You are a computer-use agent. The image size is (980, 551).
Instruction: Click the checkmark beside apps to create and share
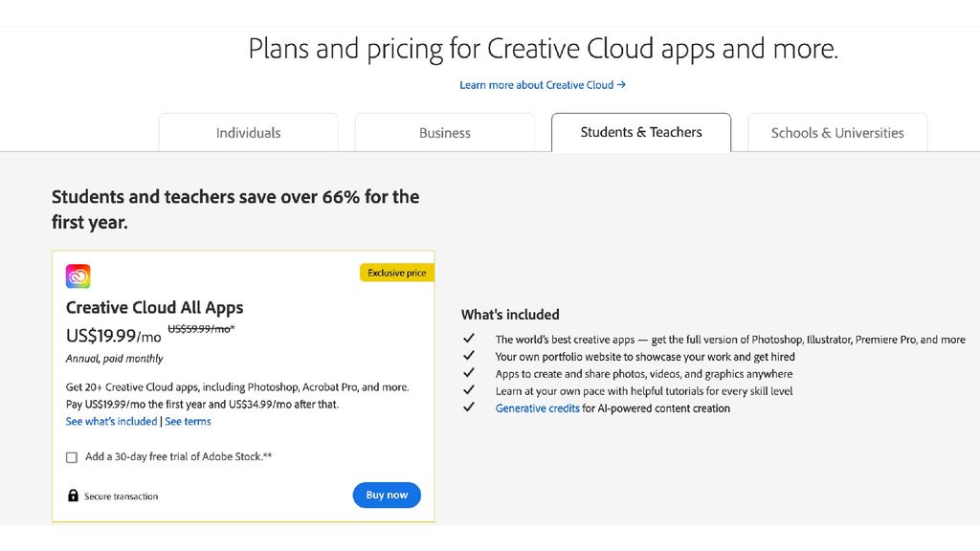point(469,372)
